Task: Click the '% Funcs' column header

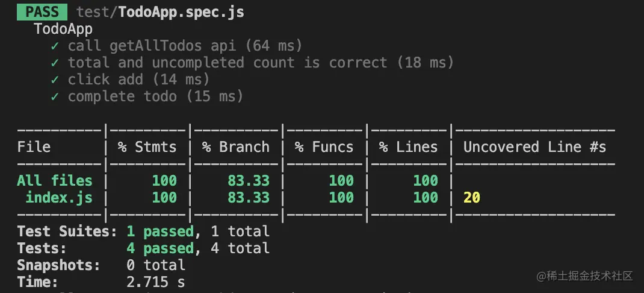Action: click(x=324, y=147)
